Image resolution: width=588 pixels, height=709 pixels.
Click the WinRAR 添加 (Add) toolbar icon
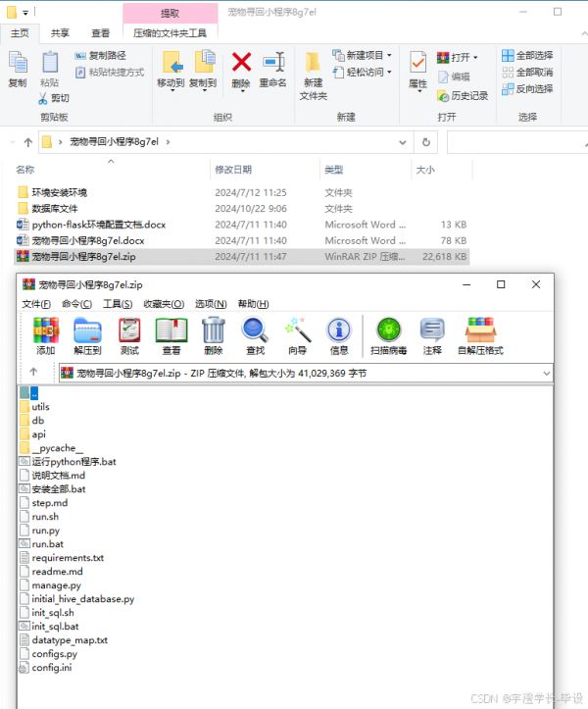coord(45,335)
